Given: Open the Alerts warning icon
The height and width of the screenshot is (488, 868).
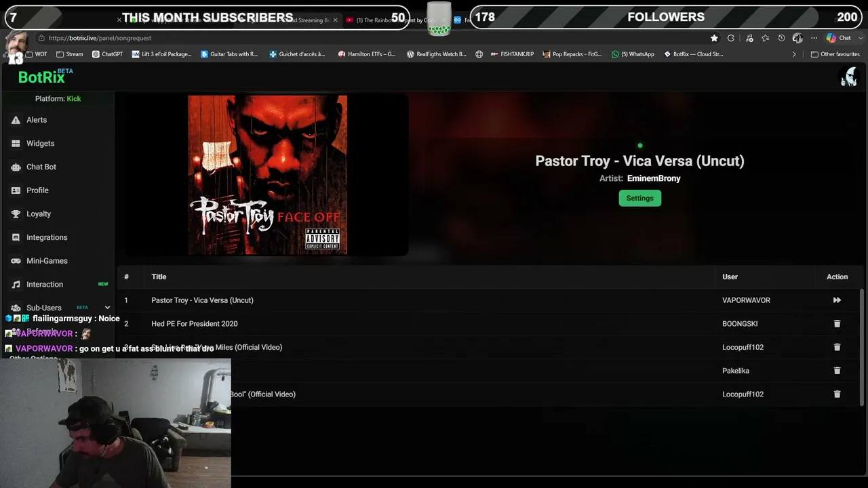Looking at the screenshot, I should (x=16, y=120).
